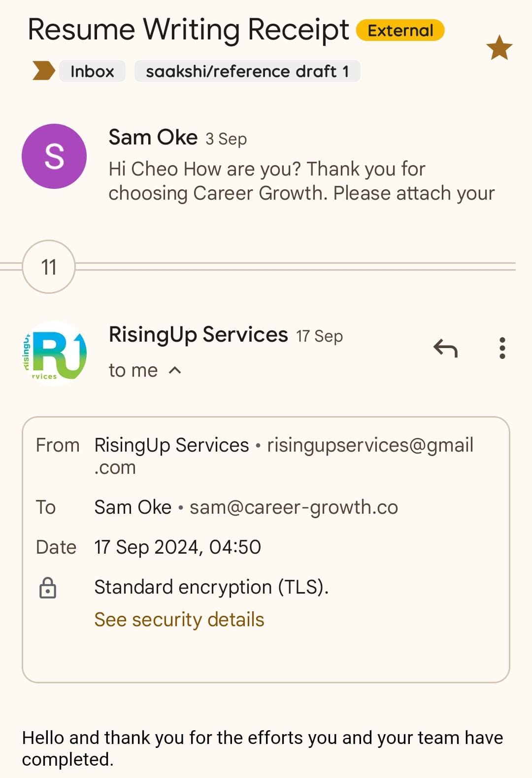Tap the RisingUp Services logo avatar
Image resolution: width=532 pixels, height=778 pixels.
[54, 353]
